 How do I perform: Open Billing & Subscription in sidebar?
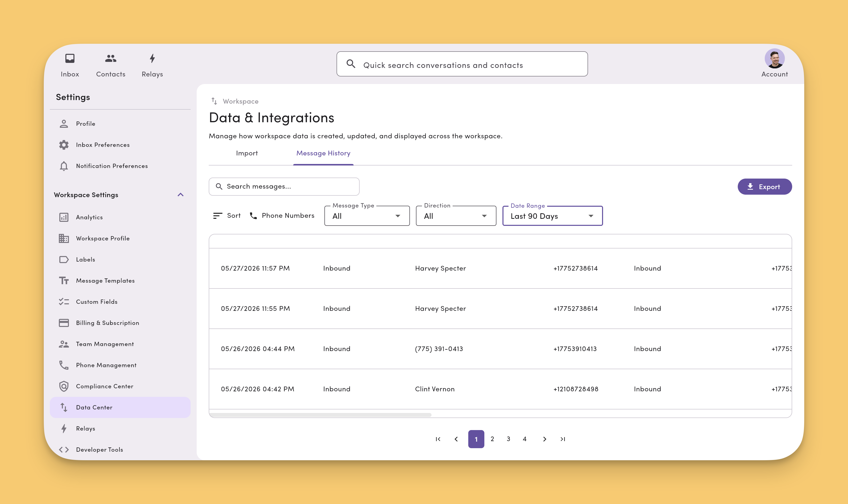120,323
